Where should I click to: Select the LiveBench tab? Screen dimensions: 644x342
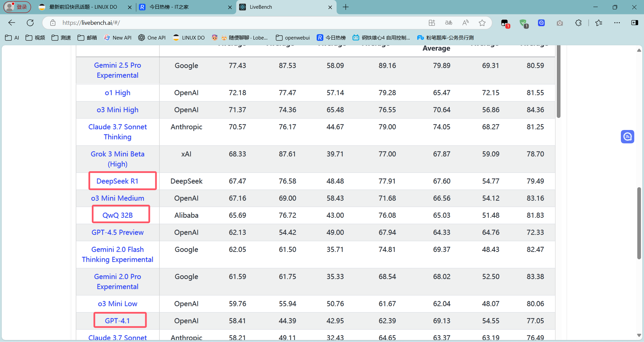click(x=286, y=7)
